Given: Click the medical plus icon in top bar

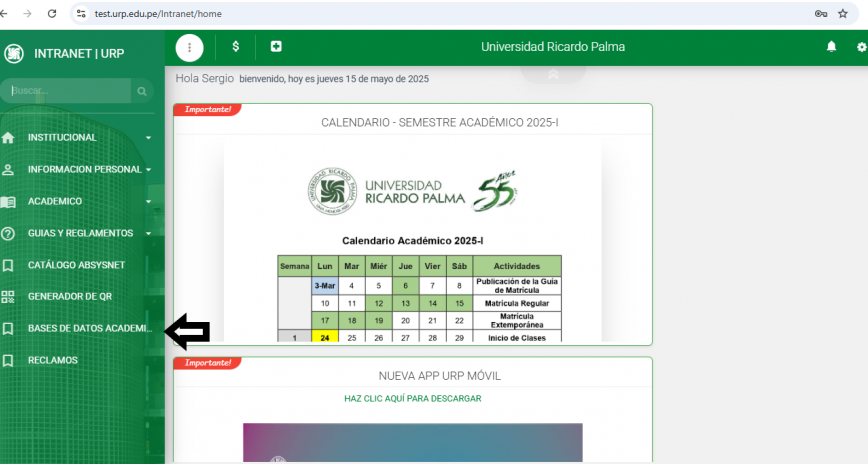Looking at the screenshot, I should (x=276, y=47).
